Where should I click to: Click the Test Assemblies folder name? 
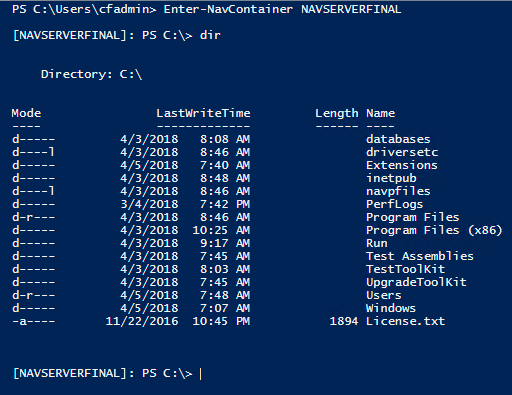click(x=420, y=256)
